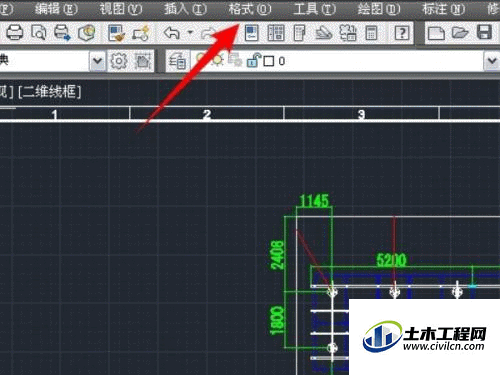Screen dimensions: 500x375
Task: Click the My Workspace icon
Action: click(143, 61)
